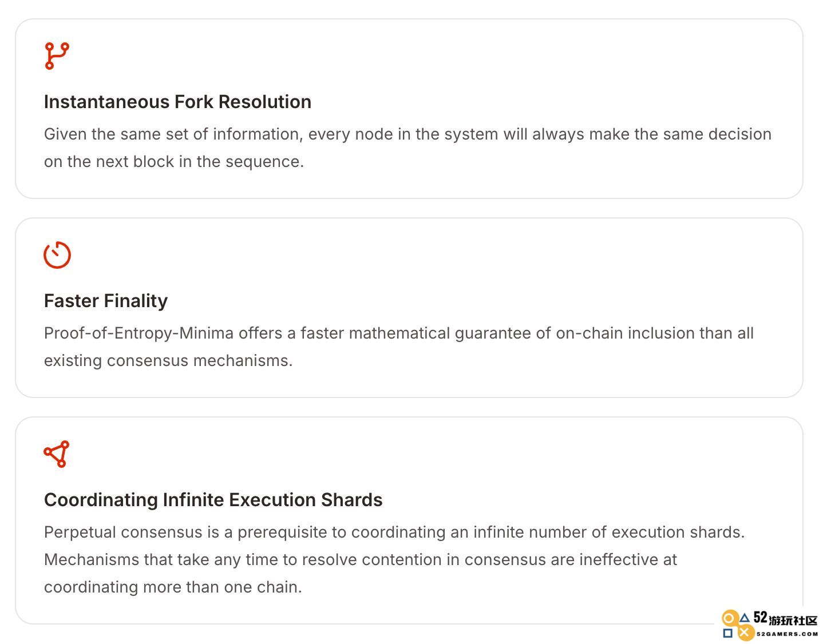Viewport: 823px width, 644px height.
Task: Click the Chinese 游玩社区 text in watermark
Action: pos(793,621)
